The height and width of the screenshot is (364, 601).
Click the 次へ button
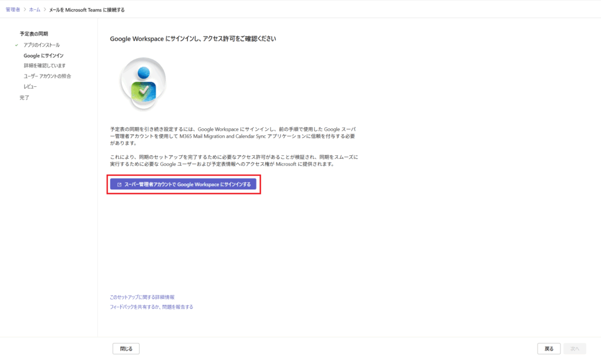[x=575, y=349]
